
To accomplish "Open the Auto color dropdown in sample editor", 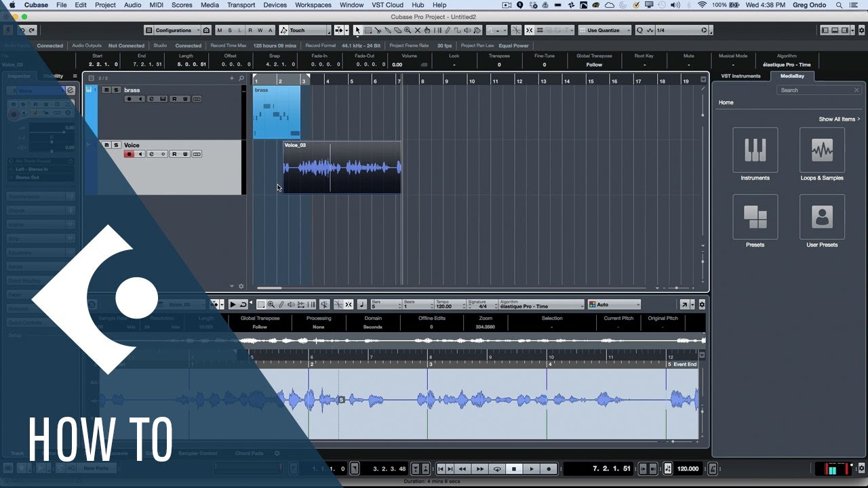I will pyautogui.click(x=614, y=304).
